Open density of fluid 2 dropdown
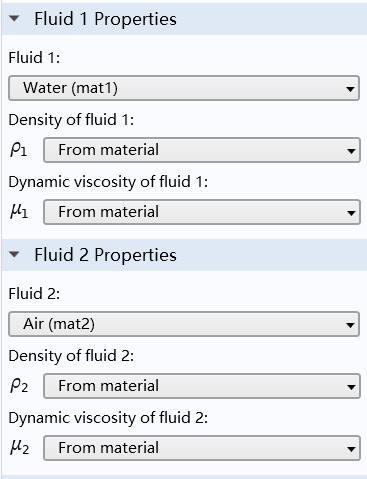The width and height of the screenshot is (367, 479). (202, 386)
